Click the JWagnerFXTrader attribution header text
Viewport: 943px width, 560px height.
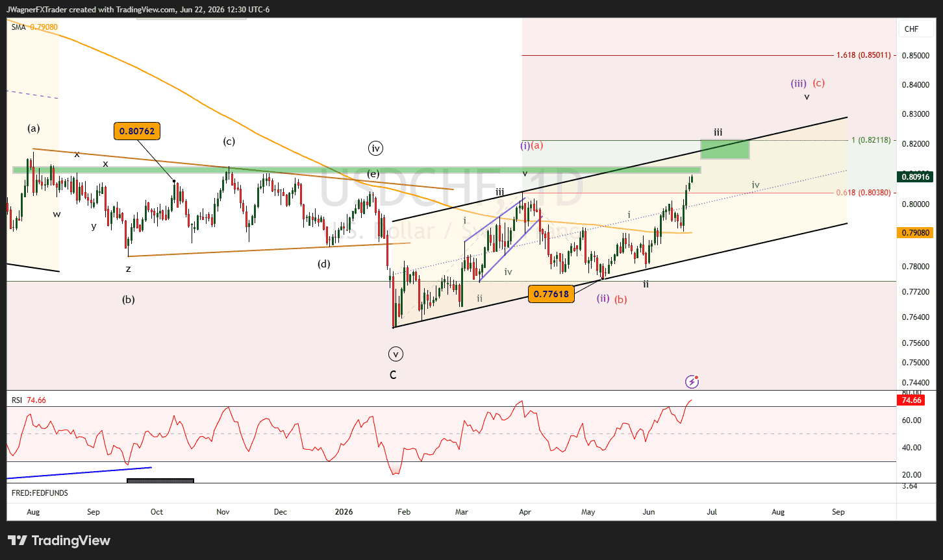138,10
